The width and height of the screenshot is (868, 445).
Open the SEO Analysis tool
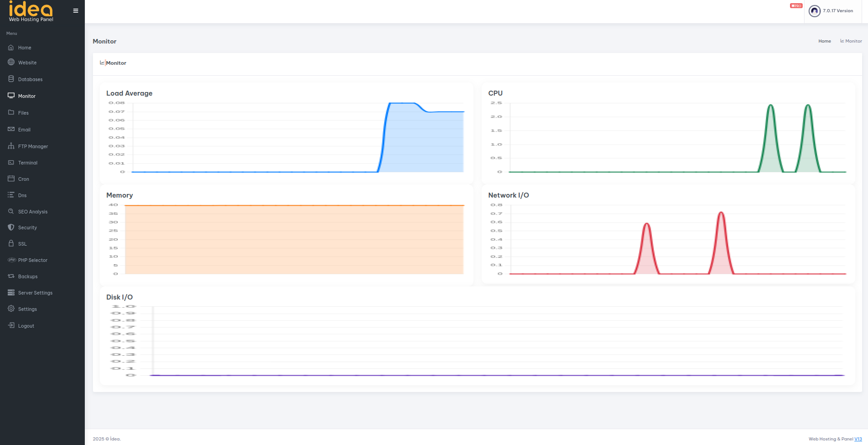tap(33, 211)
